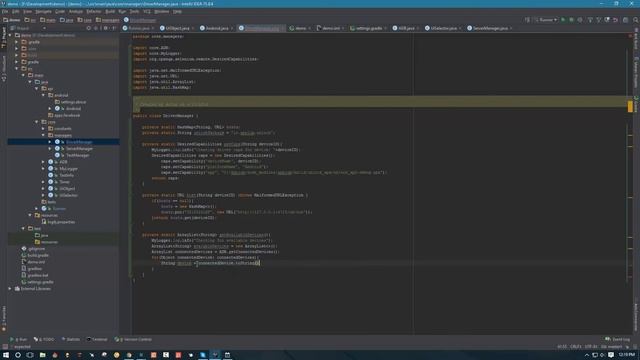Select ServerManager class in project tree
The height and width of the screenshot is (360, 640).
click(79, 149)
